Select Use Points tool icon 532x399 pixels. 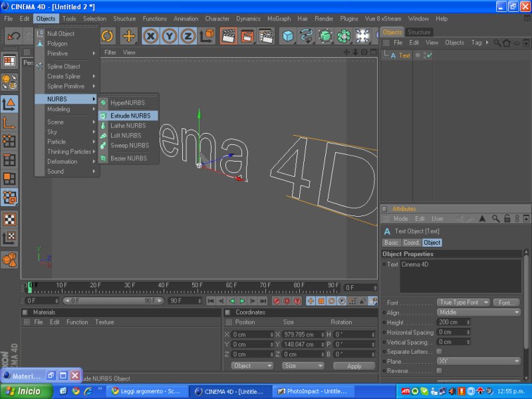9,141
